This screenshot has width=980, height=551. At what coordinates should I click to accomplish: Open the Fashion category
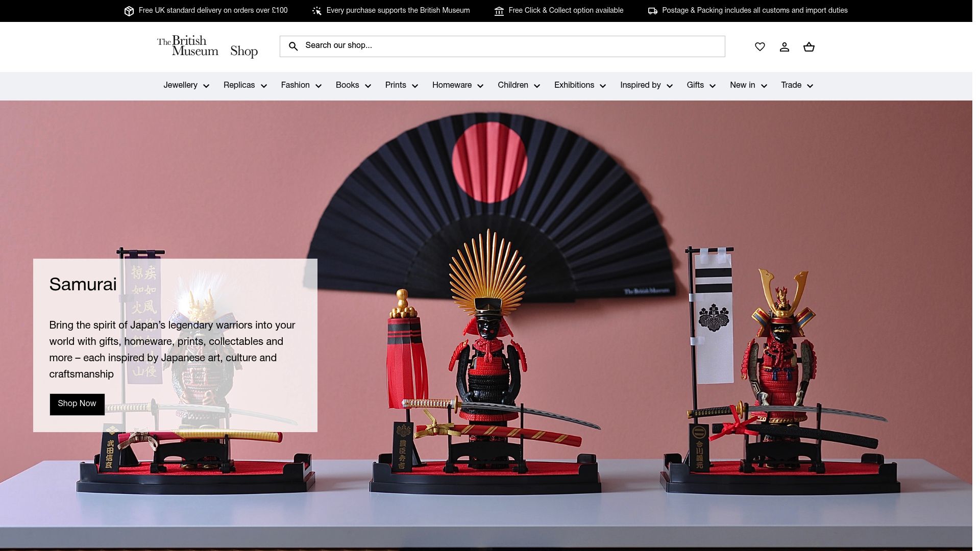pos(295,85)
